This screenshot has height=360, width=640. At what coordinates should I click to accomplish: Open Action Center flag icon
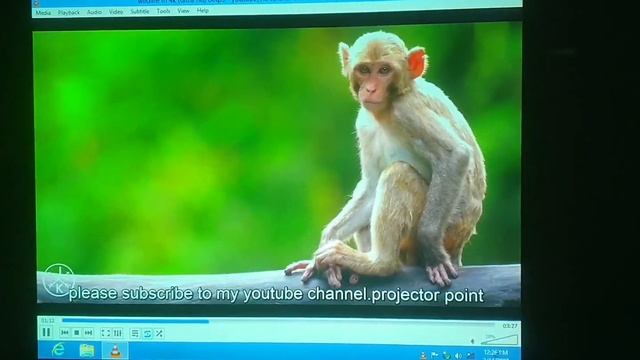coord(434,356)
